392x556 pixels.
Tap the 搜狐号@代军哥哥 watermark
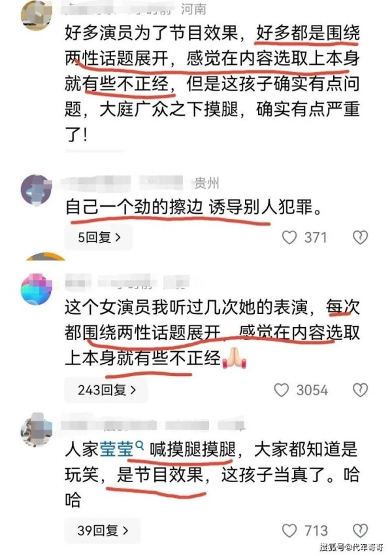[x=351, y=546]
